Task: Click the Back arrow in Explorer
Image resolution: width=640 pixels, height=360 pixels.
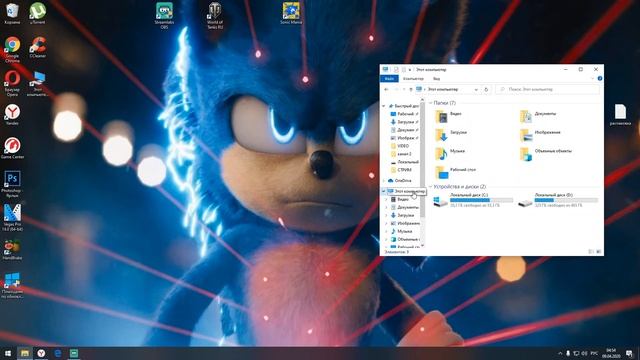Action: click(386, 89)
